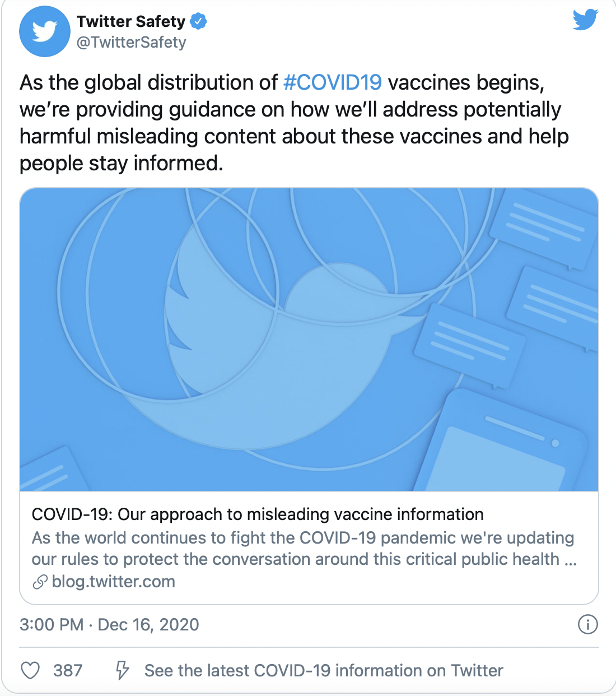Open the blog.twitter.com link
This screenshot has width=616, height=696.
[x=114, y=582]
